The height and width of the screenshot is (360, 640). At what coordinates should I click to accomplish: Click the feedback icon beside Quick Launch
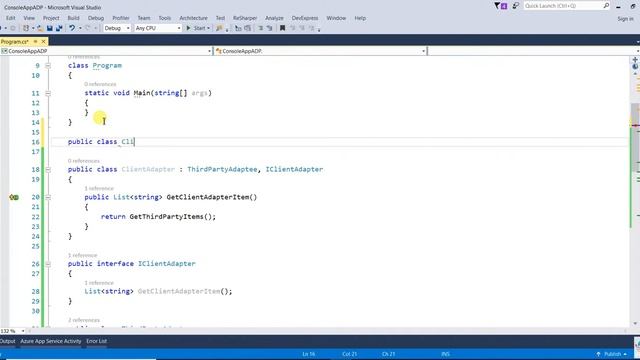515,6
